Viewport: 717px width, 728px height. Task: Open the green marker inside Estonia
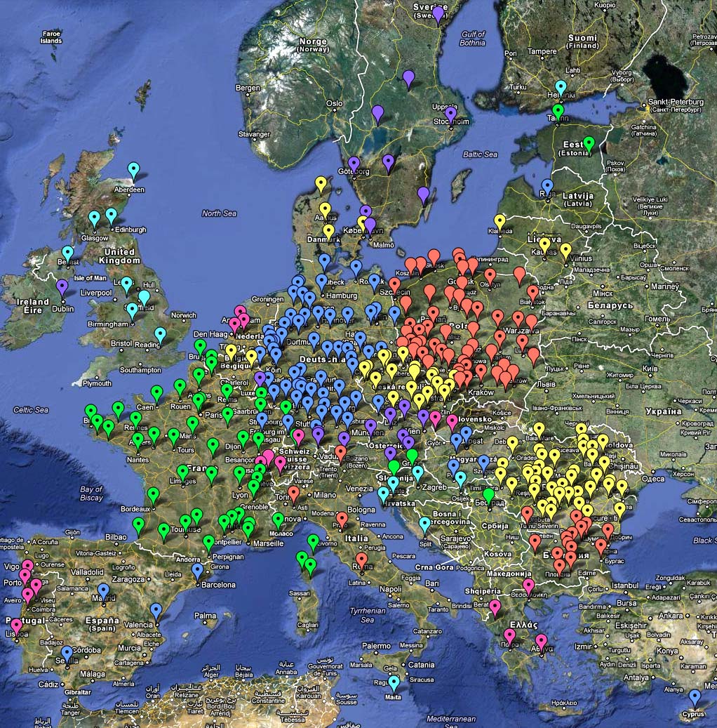point(589,144)
